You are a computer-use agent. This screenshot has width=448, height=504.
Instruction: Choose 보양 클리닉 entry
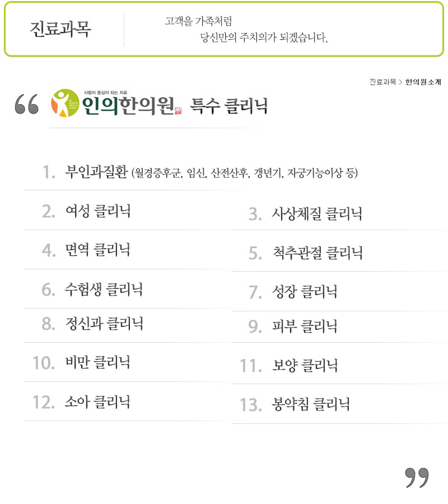305,366
